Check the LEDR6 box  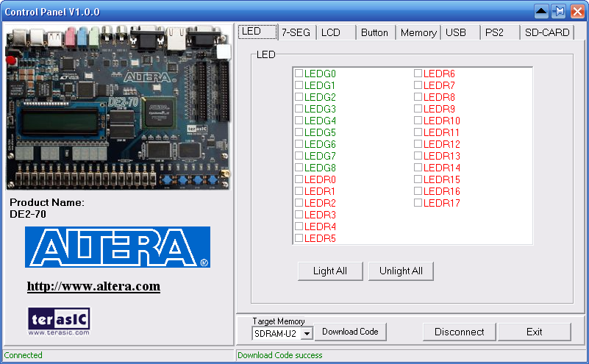click(x=418, y=74)
